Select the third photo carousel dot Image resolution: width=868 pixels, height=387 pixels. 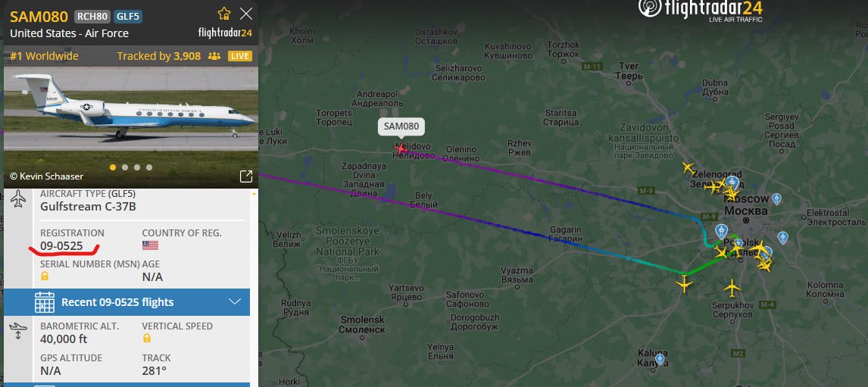click(137, 167)
